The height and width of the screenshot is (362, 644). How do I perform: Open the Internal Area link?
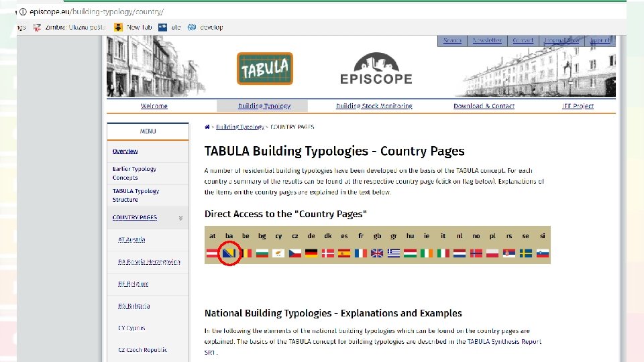coord(561,40)
